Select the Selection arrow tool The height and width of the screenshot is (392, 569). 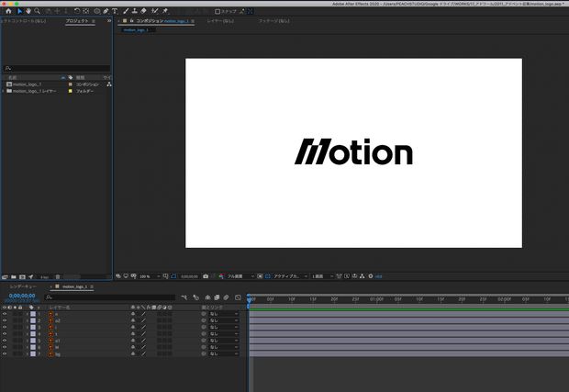[x=20, y=11]
